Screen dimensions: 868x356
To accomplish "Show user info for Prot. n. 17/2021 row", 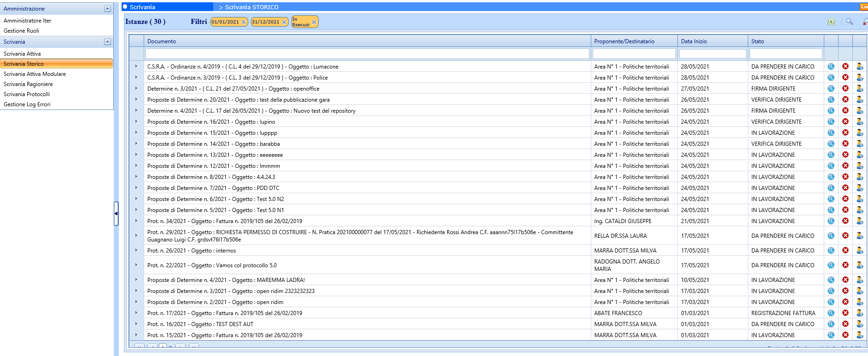I will tap(860, 313).
